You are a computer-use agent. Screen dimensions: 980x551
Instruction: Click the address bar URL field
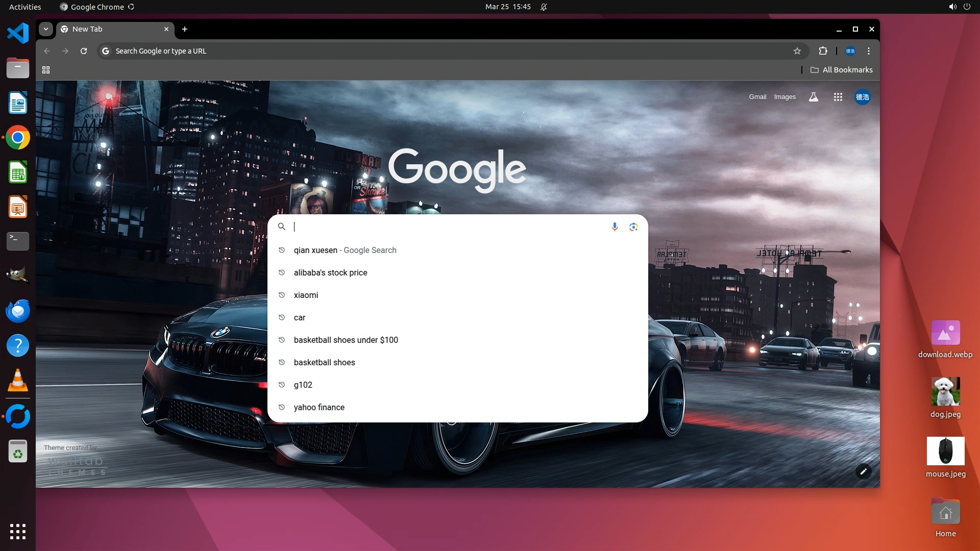408,51
